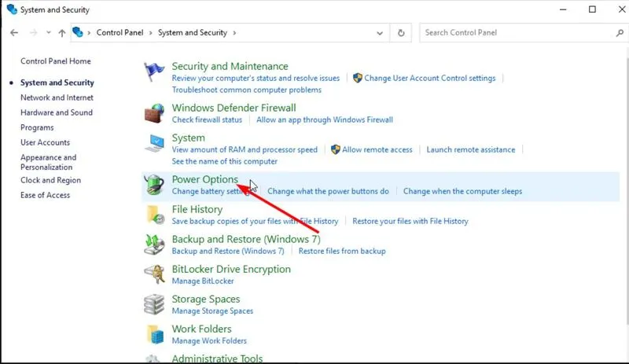Click the BitLocker keys icon
Image resolution: width=629 pixels, height=364 pixels.
click(154, 274)
